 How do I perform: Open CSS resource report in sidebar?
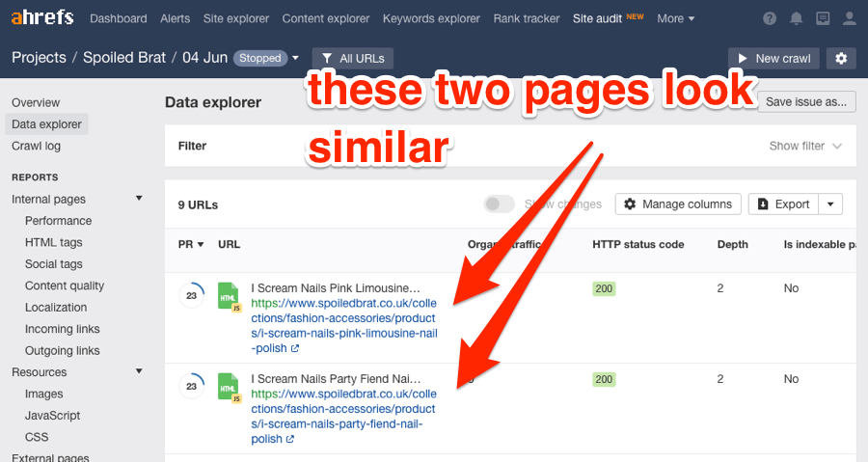(37, 437)
